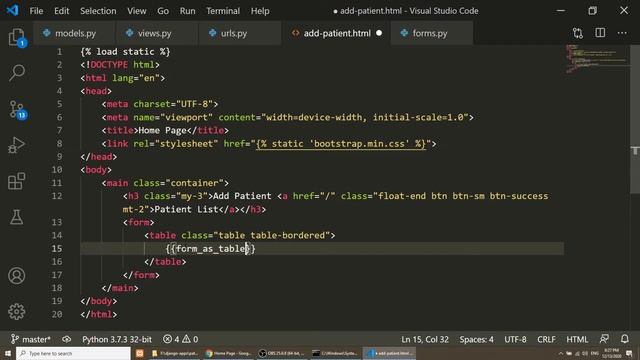Open Source Control view with 13 changes
The height and width of the screenshot is (360, 640).
tap(17, 109)
